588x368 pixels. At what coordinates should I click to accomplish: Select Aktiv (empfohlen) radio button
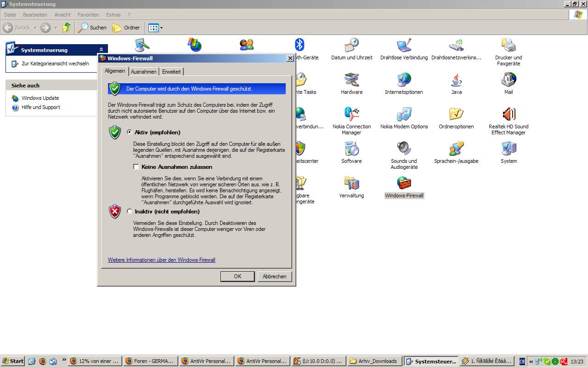(x=130, y=132)
